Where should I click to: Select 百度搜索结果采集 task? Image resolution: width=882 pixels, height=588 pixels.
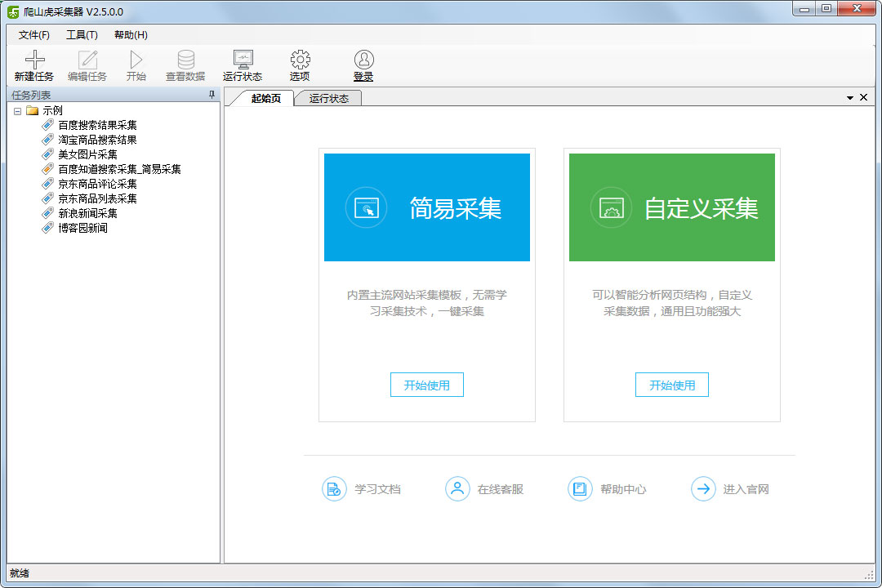pos(97,125)
